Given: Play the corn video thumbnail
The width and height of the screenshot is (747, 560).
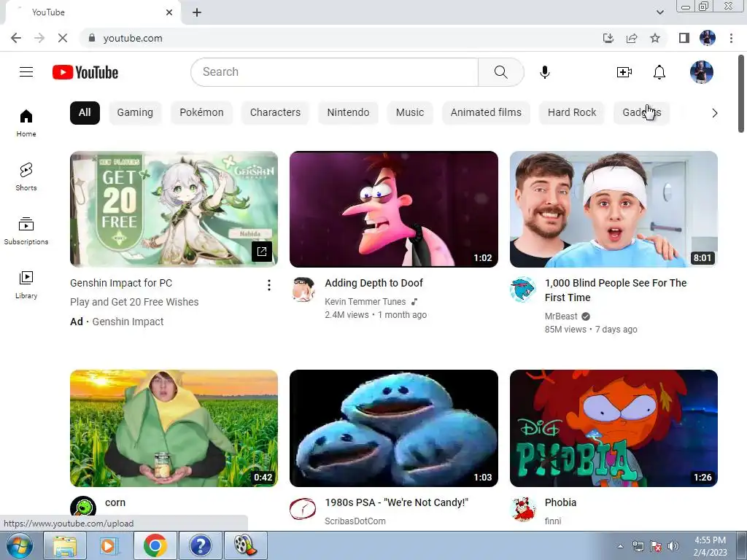Looking at the screenshot, I should [174, 428].
